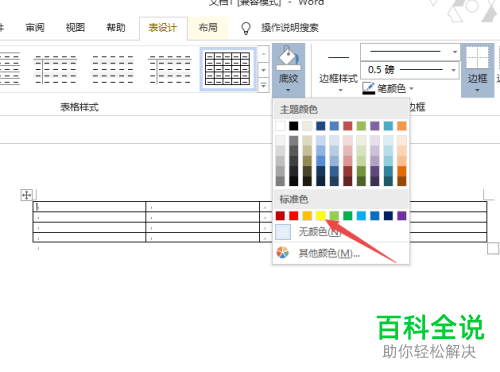The image size is (500, 372).
Task: Open the 帮助 (Help) tab
Action: [x=116, y=27]
